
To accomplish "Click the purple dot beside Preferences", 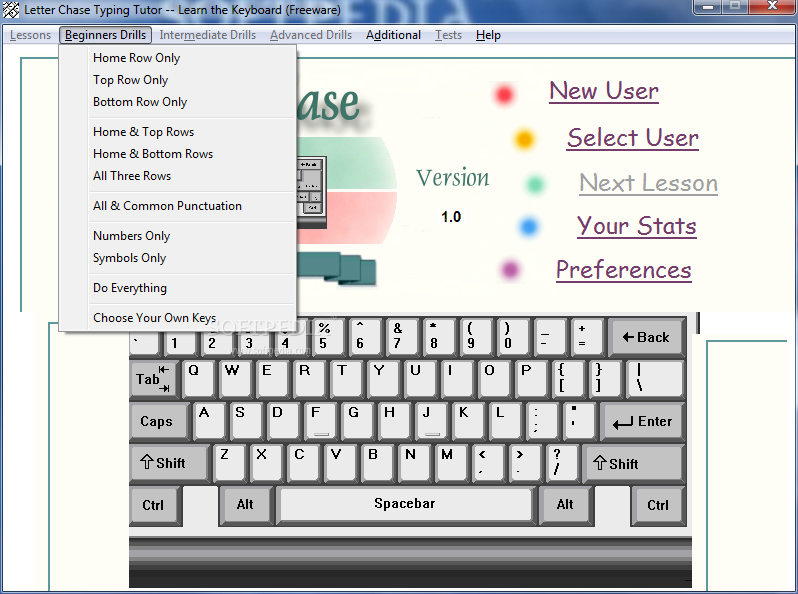I will (x=510, y=270).
